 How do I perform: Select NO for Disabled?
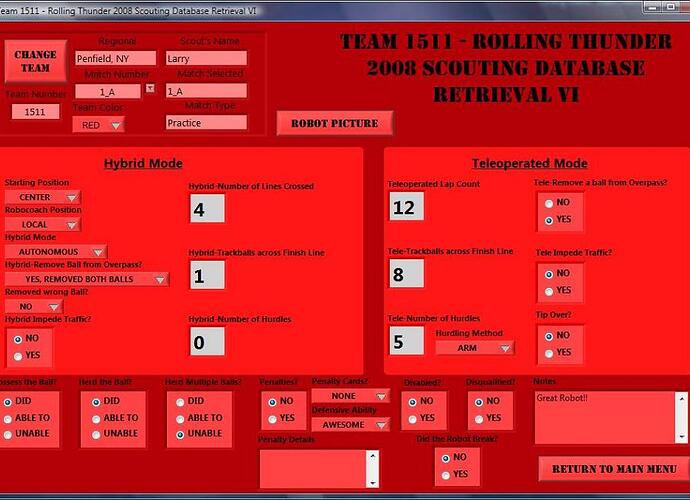[x=412, y=402]
